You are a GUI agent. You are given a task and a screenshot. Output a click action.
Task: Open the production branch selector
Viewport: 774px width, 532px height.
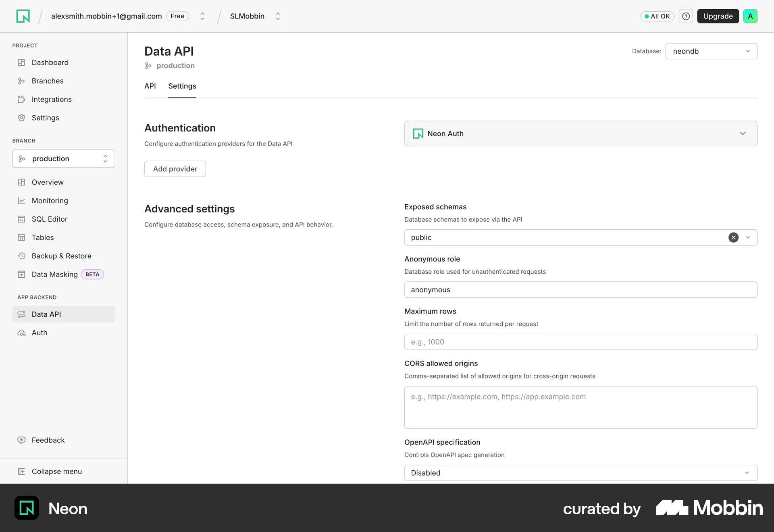point(64,159)
